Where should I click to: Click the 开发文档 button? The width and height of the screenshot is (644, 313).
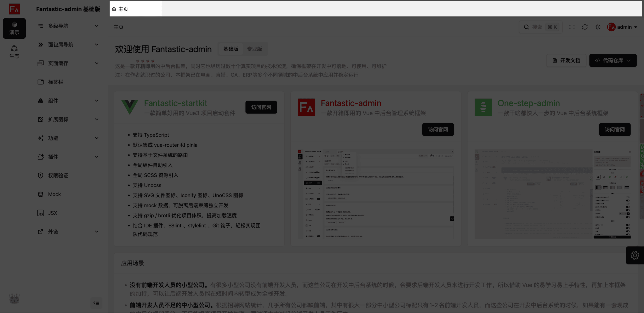point(566,60)
